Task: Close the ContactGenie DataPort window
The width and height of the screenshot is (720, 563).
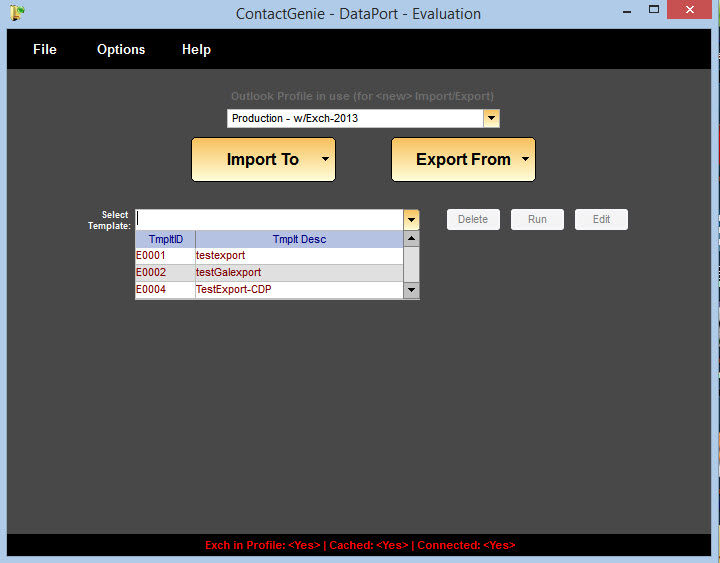Action: (689, 10)
